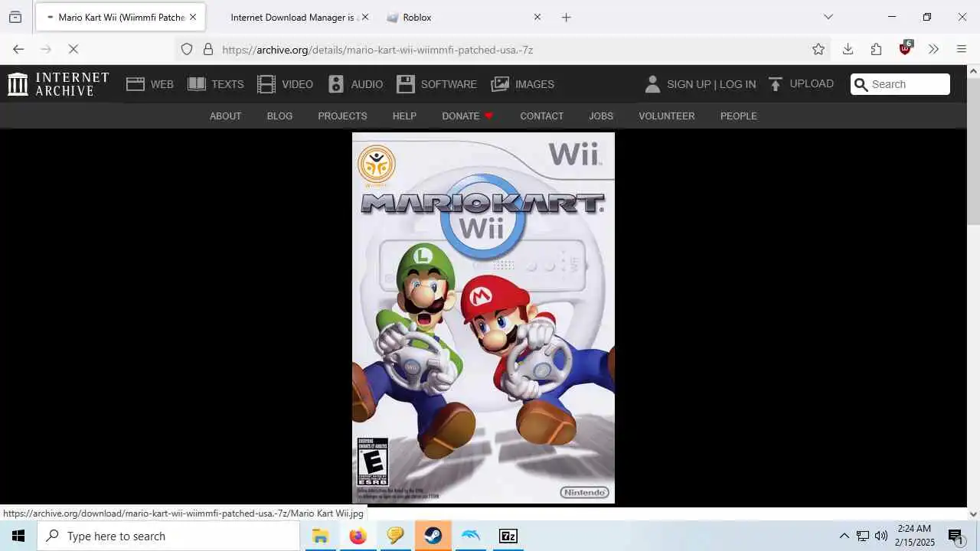Image resolution: width=980 pixels, height=551 pixels.
Task: Open the extensions puzzle icon
Action: pos(876,49)
